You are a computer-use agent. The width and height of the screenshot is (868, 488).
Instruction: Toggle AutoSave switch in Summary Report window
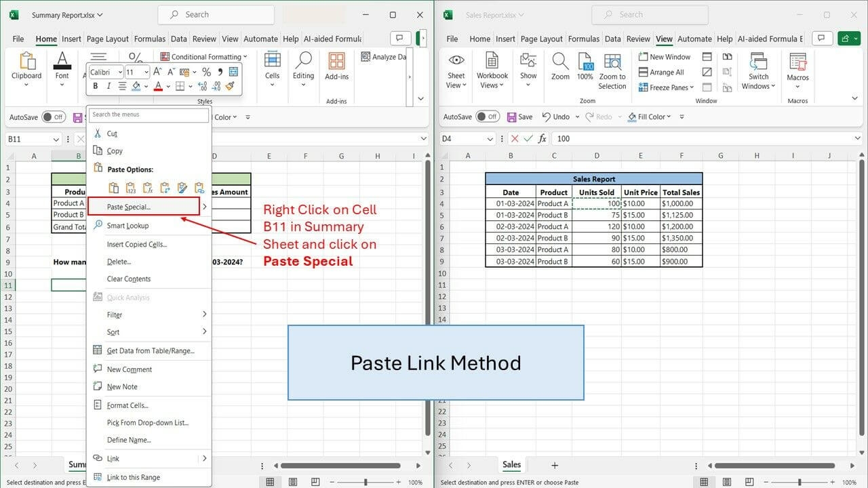pyautogui.click(x=53, y=117)
